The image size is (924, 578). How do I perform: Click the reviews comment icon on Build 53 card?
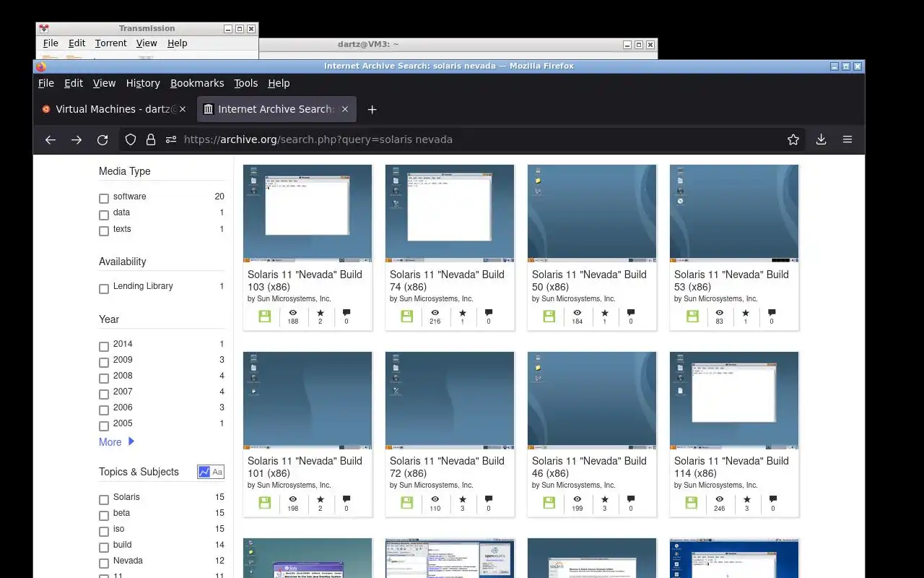click(772, 313)
